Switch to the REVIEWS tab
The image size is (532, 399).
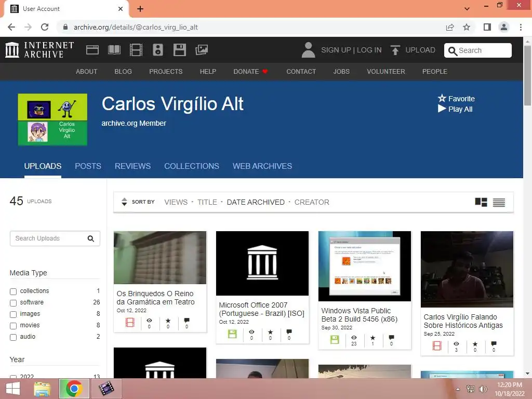(x=132, y=166)
